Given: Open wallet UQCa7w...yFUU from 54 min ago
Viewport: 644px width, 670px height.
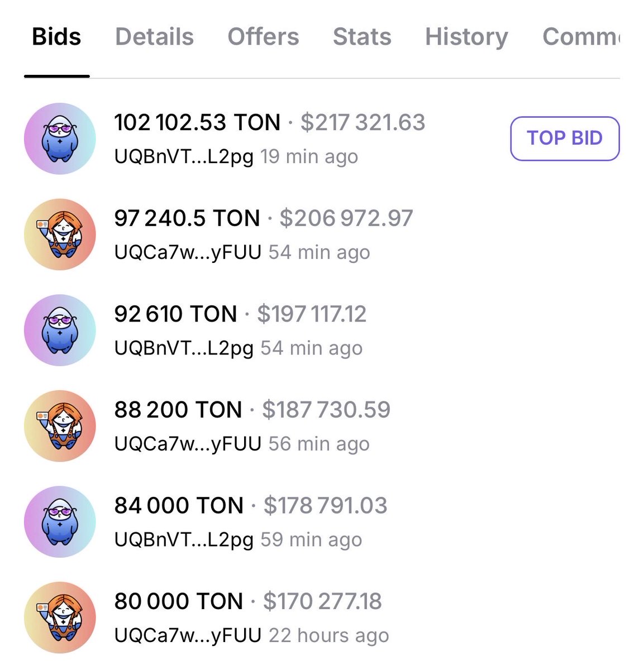Looking at the screenshot, I should tap(188, 252).
